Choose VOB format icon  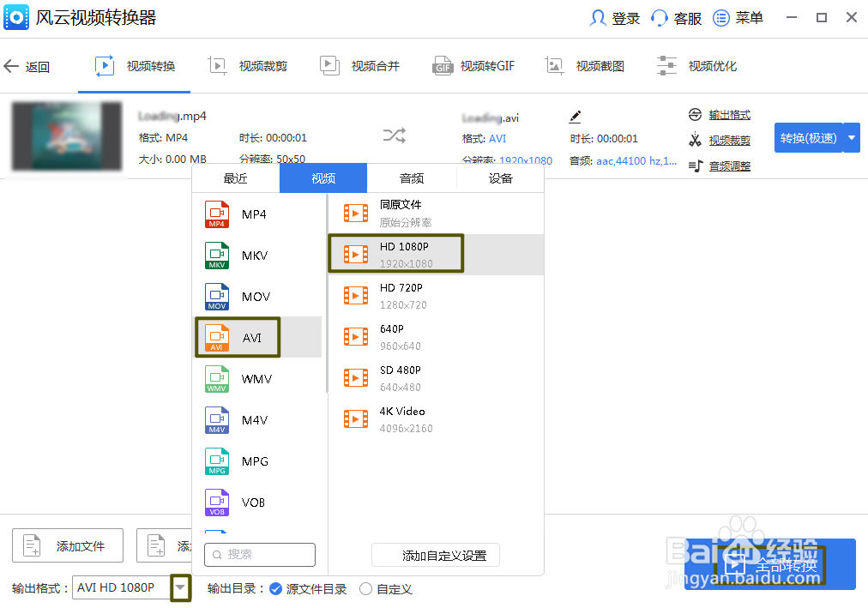(217, 503)
